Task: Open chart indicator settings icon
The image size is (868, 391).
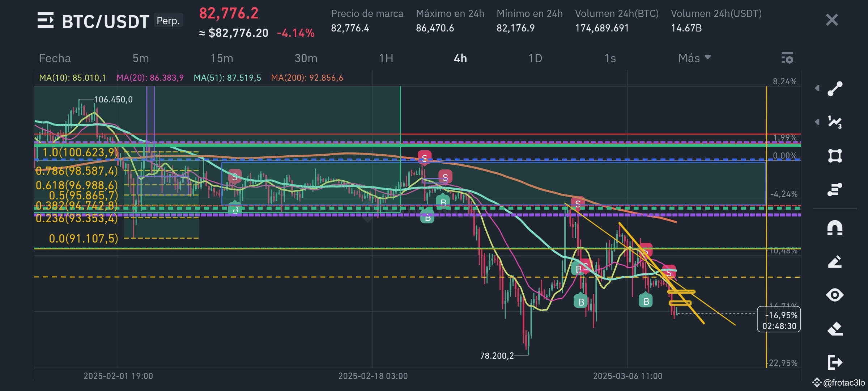Action: pos(787,58)
